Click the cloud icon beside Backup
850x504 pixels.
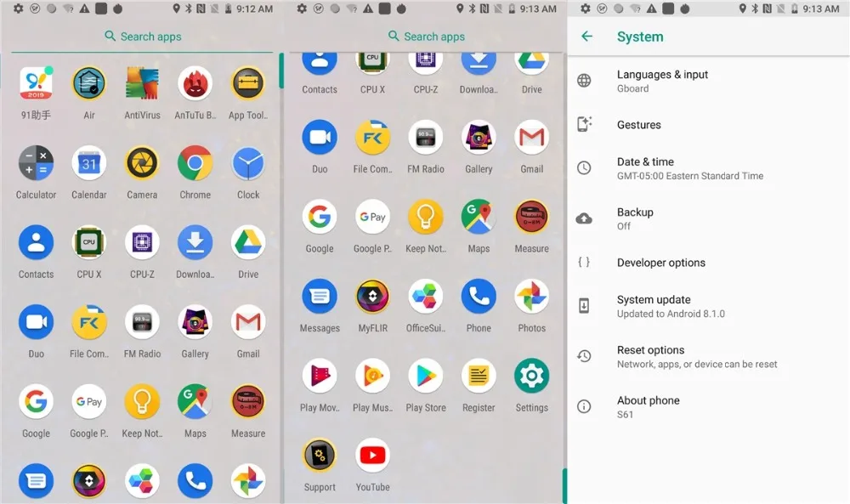point(584,218)
